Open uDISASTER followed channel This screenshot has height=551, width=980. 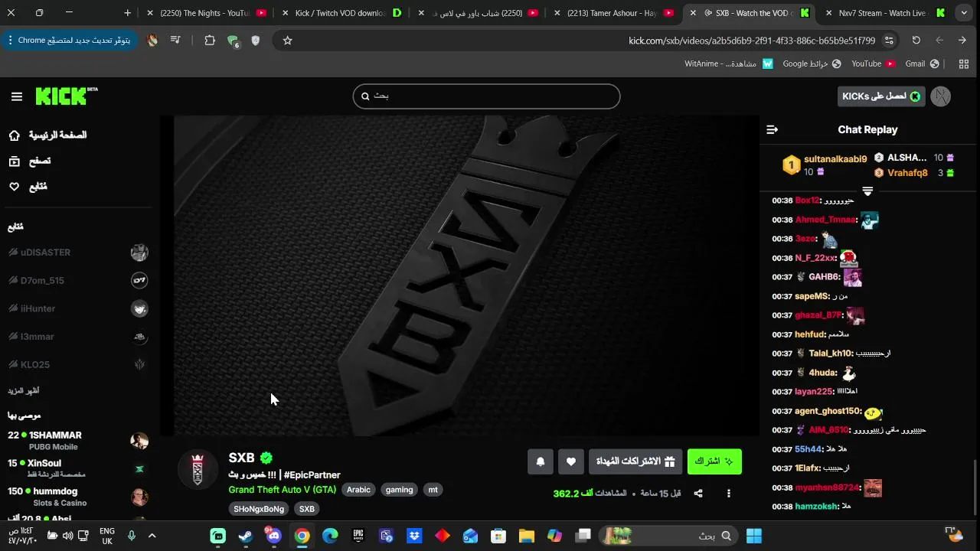(77, 253)
